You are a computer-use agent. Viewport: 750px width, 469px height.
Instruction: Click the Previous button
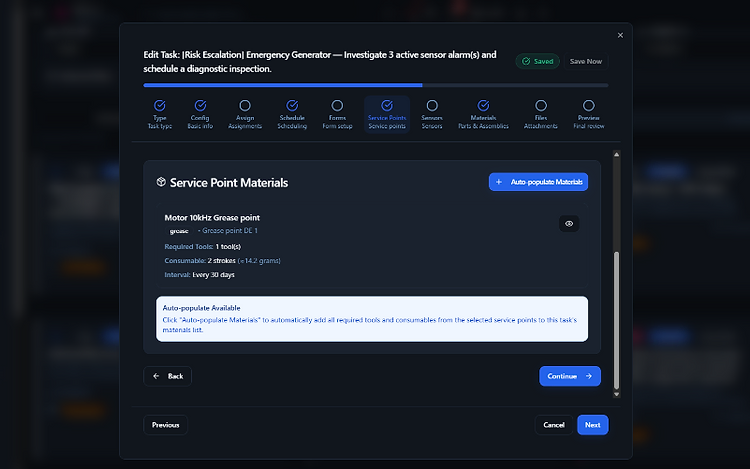tap(165, 425)
